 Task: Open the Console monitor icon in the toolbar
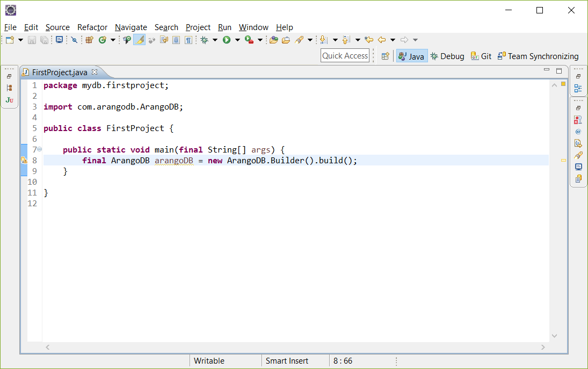[59, 40]
